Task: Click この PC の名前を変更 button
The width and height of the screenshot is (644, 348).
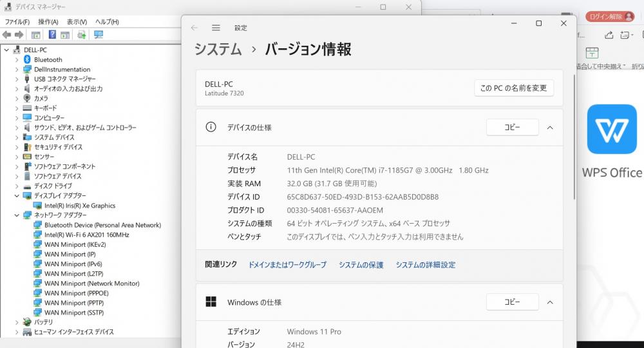Action: (x=514, y=88)
